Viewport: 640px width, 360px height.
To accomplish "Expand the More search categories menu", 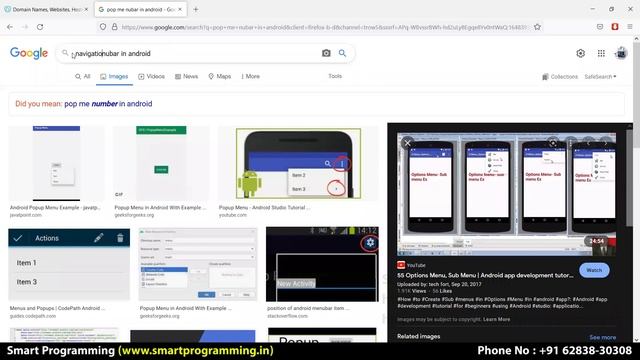I will [251, 76].
